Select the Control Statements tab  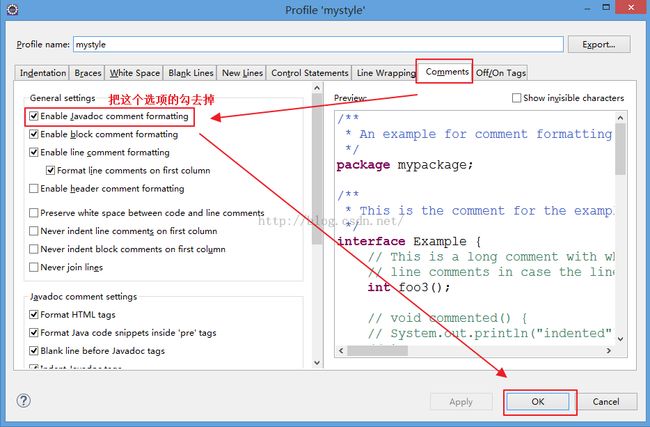[310, 73]
